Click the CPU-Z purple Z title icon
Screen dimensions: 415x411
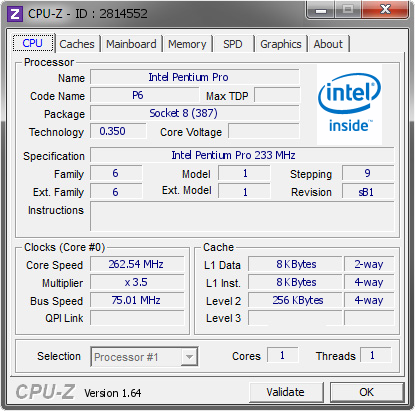15,14
